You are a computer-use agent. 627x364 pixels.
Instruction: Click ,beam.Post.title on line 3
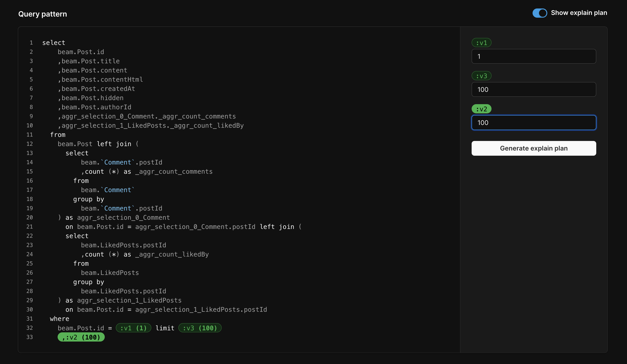(89, 61)
